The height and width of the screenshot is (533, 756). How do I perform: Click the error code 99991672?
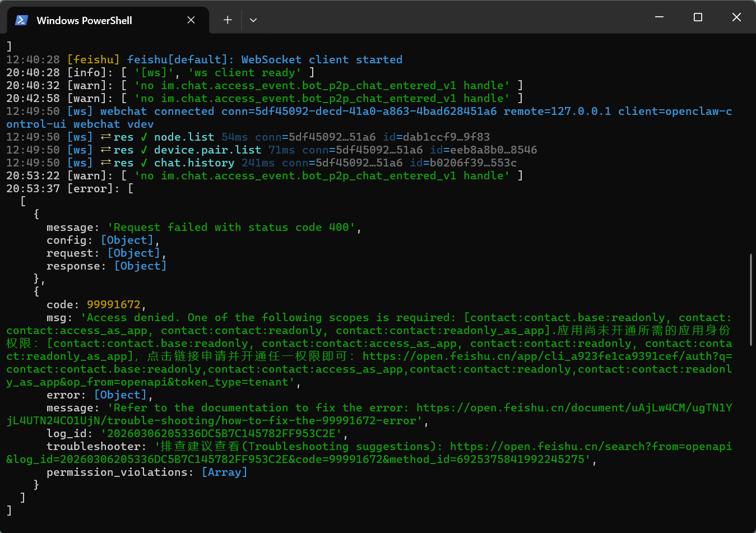tap(114, 304)
